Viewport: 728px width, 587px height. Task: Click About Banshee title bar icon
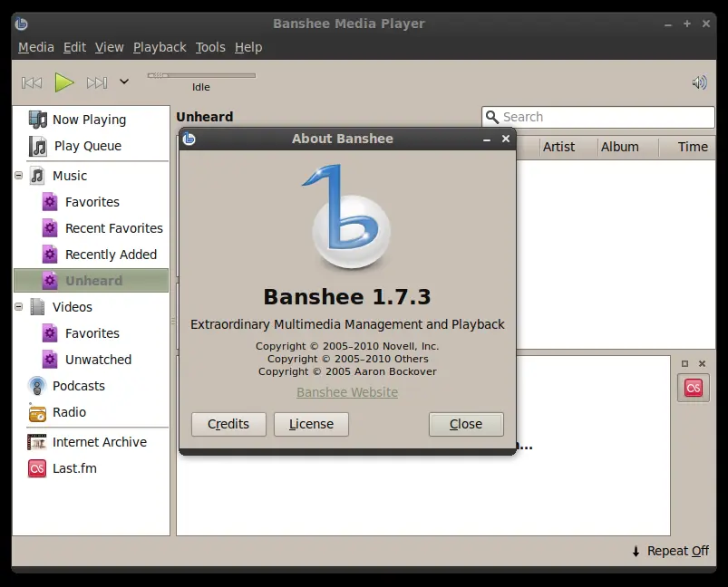tap(189, 139)
